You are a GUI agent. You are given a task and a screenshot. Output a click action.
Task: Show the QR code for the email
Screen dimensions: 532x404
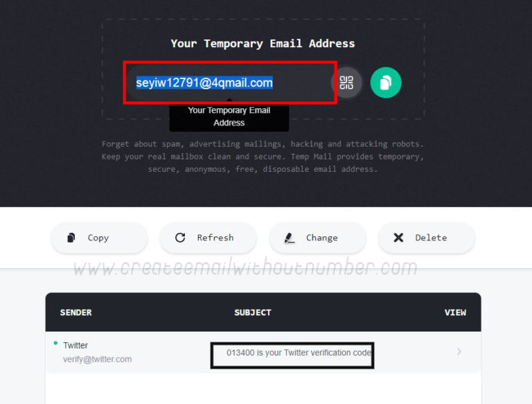tap(346, 82)
